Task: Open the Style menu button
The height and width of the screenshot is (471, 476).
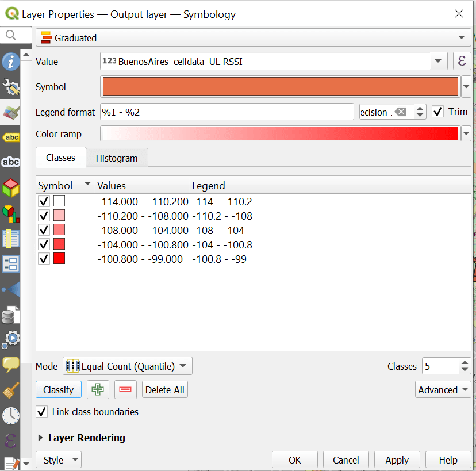Action: pos(59,460)
